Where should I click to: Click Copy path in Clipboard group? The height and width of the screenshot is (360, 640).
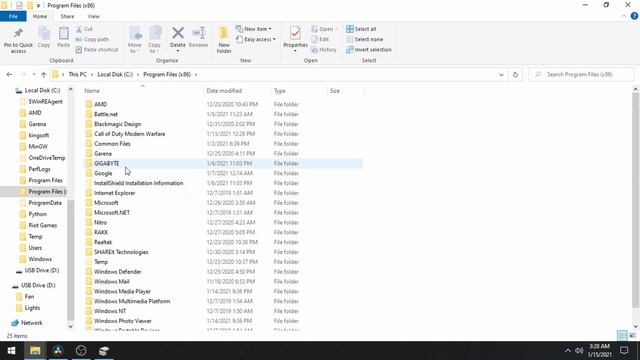tap(92, 39)
